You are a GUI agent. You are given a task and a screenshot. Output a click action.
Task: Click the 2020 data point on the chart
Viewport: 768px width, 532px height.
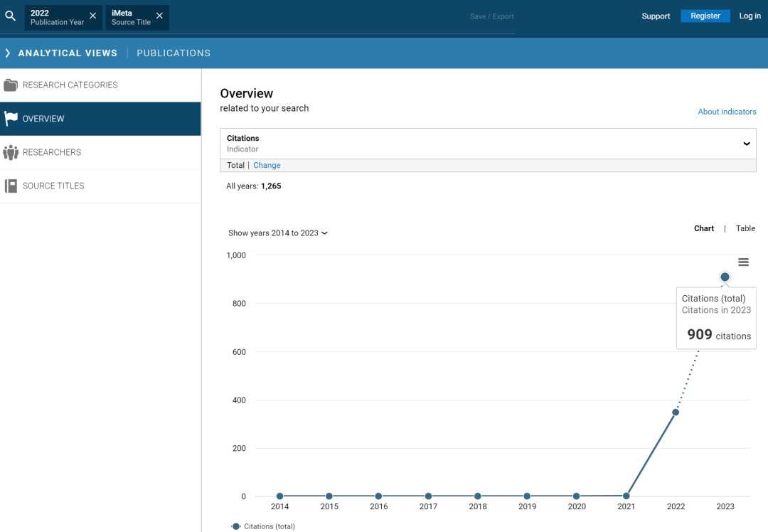click(x=577, y=496)
